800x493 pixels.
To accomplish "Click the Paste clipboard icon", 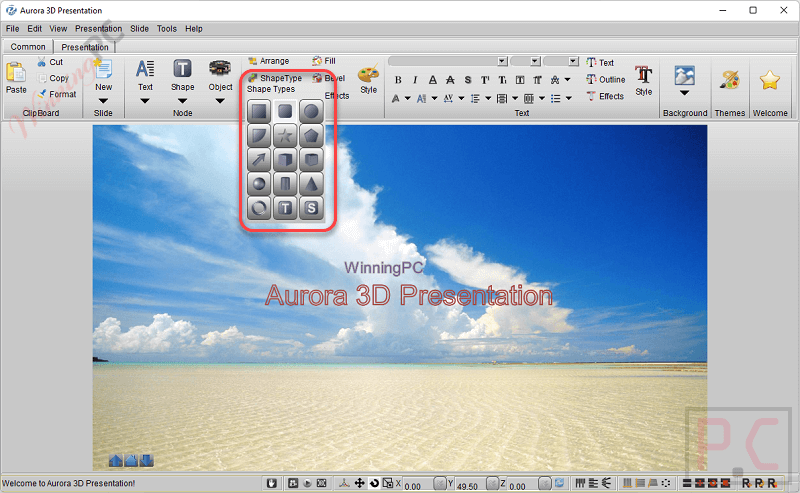I will [x=16, y=72].
